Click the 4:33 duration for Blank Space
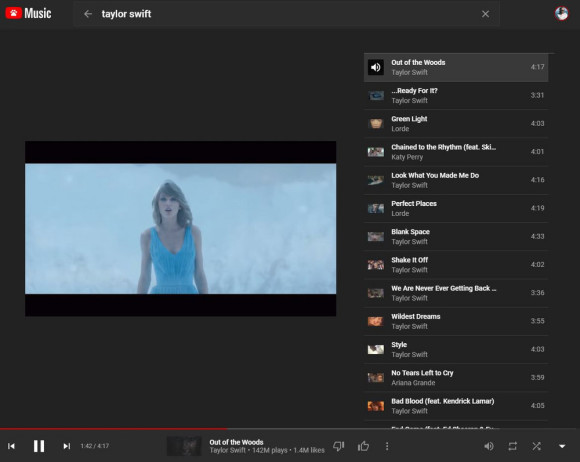This screenshot has width=580, height=462. click(537, 236)
